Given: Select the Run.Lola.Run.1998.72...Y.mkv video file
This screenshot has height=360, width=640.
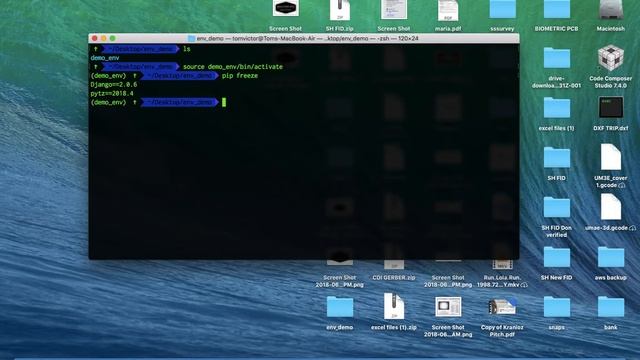Looking at the screenshot, I should tap(502, 264).
